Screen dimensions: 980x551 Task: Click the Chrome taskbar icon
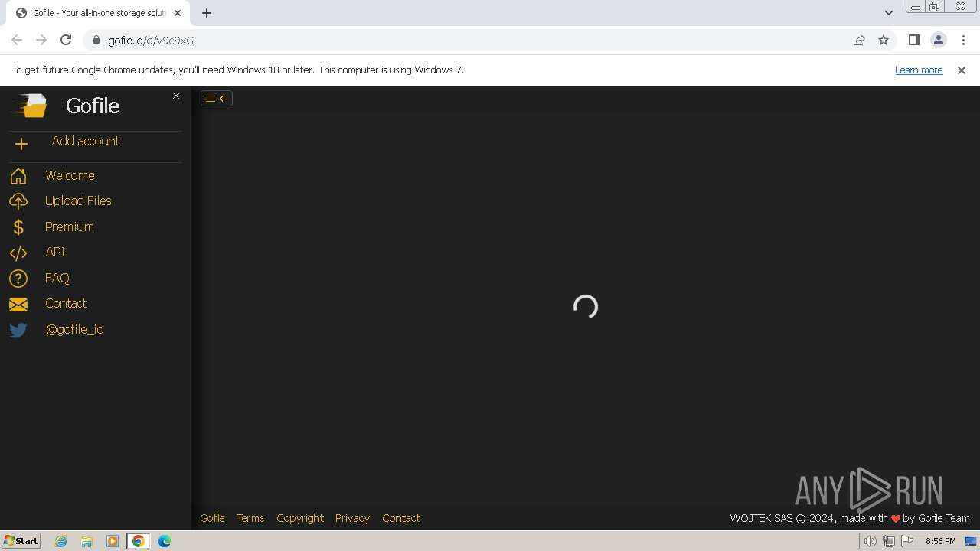(139, 541)
